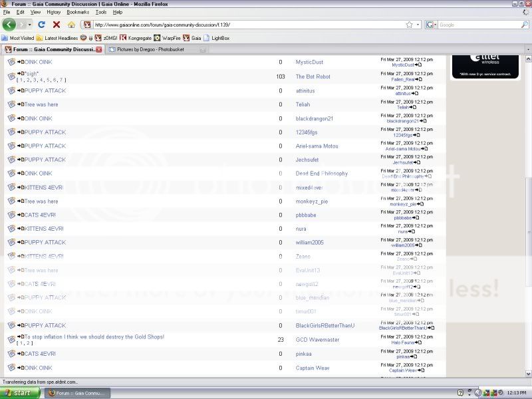This screenshot has height=399, width=532.
Task: Open the Latest Headlines feed bookmark
Action: pos(57,38)
